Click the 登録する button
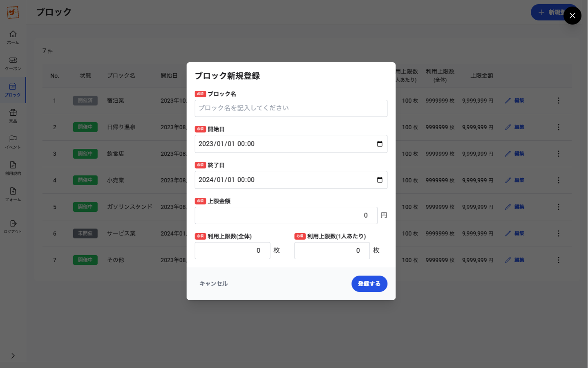 click(369, 284)
